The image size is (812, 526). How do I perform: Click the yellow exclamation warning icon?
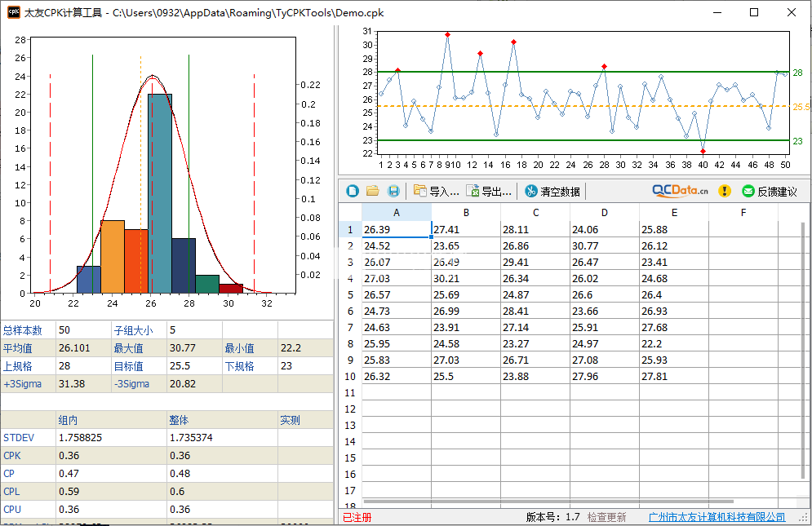pyautogui.click(x=724, y=191)
